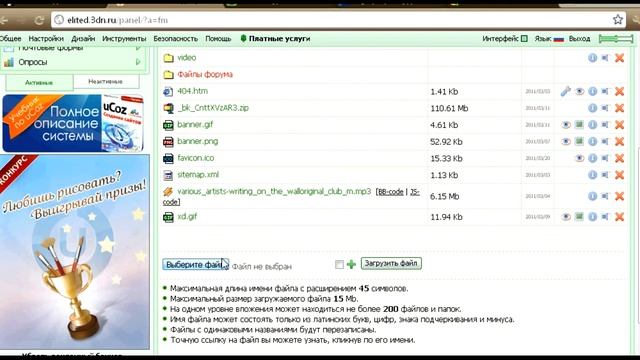Open the uCoz Полное описание системы banner
Image resolution: width=640 pixels, height=360 pixels.
[73, 123]
